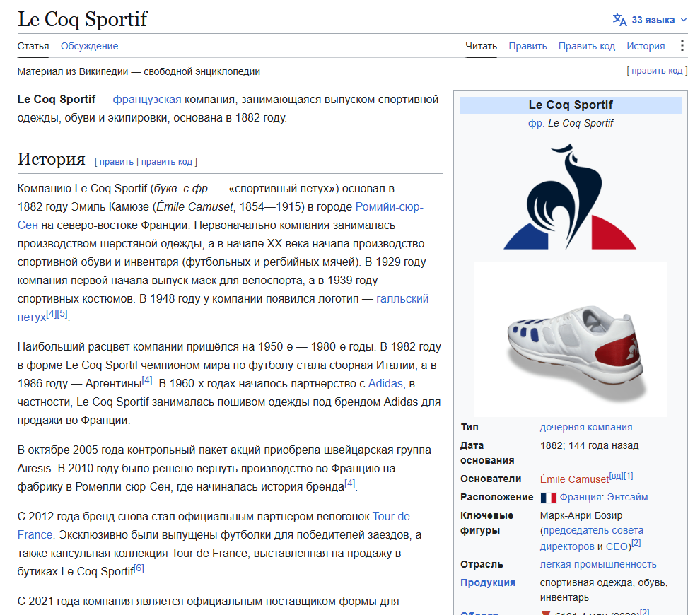The image size is (700, 615).
Task: Open the CEO link
Action: pos(617,546)
